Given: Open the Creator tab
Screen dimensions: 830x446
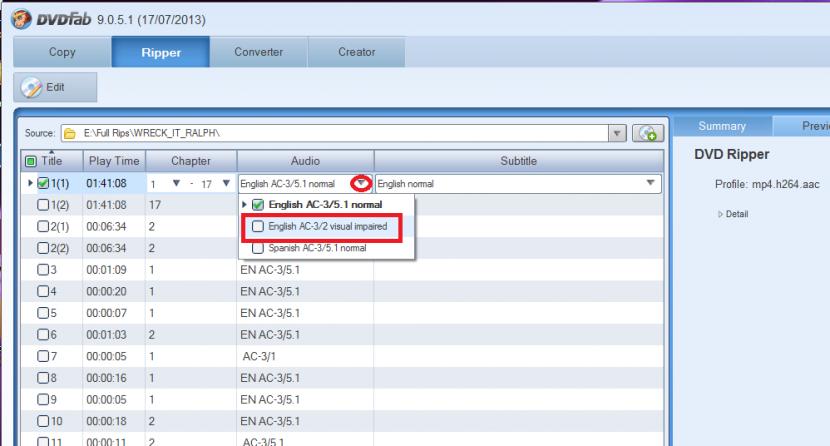Looking at the screenshot, I should (x=356, y=52).
